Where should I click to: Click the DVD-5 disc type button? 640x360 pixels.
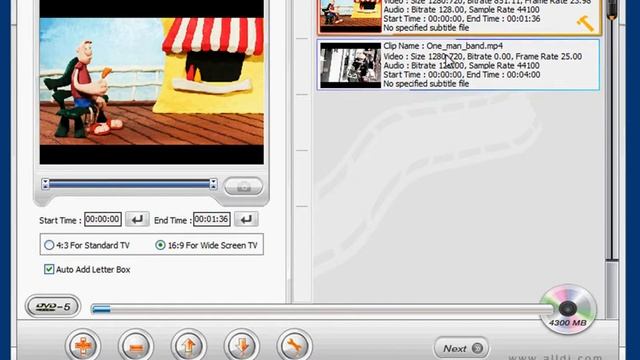(x=53, y=306)
